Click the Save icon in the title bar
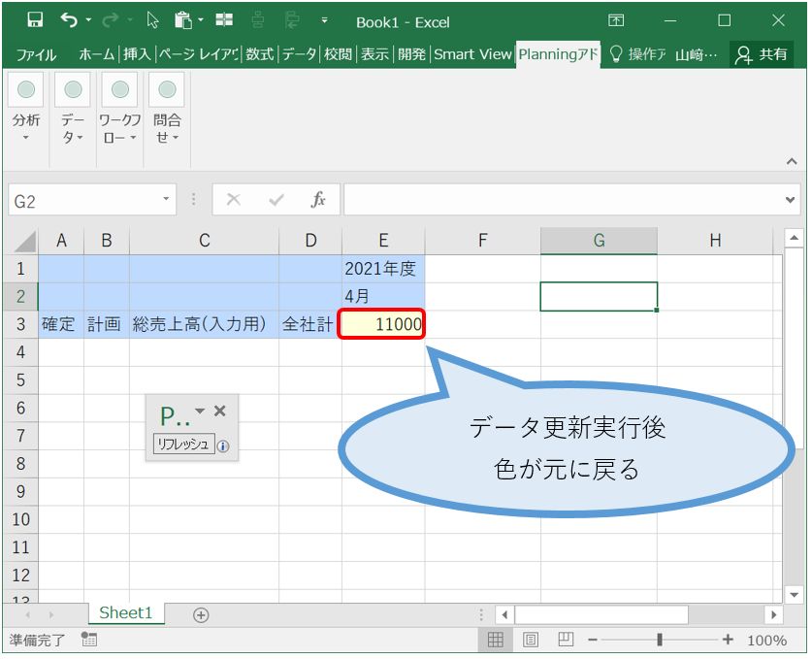This screenshot has width=812, height=659. (35, 20)
